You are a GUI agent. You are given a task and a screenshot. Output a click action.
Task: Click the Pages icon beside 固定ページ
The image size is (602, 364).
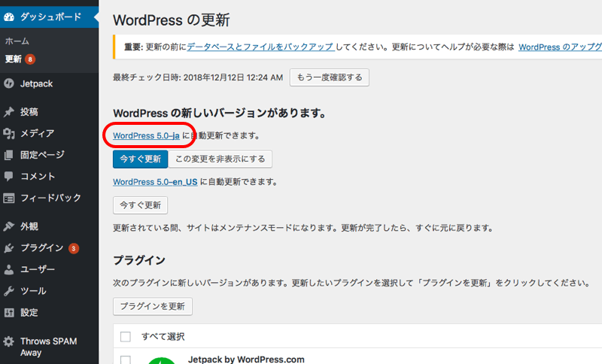tap(9, 156)
